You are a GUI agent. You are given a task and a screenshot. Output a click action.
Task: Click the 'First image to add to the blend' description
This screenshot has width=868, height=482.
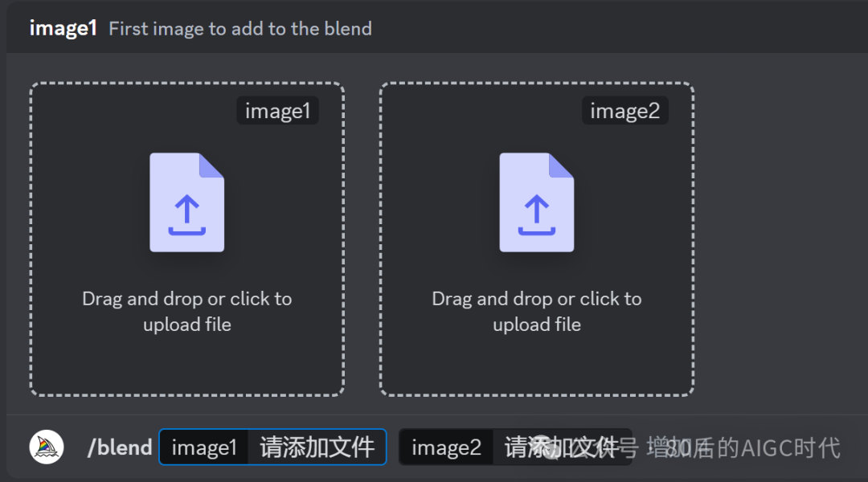pyautogui.click(x=240, y=29)
